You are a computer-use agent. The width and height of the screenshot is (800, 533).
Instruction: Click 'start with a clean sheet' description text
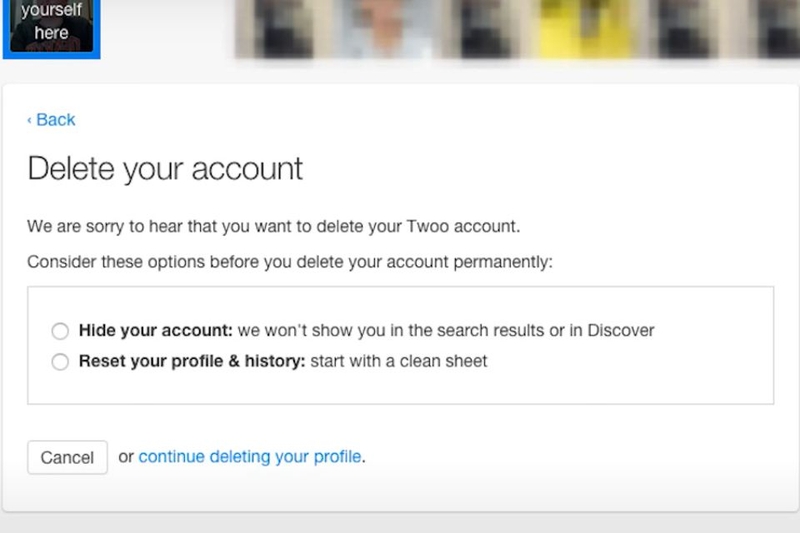[x=399, y=361]
